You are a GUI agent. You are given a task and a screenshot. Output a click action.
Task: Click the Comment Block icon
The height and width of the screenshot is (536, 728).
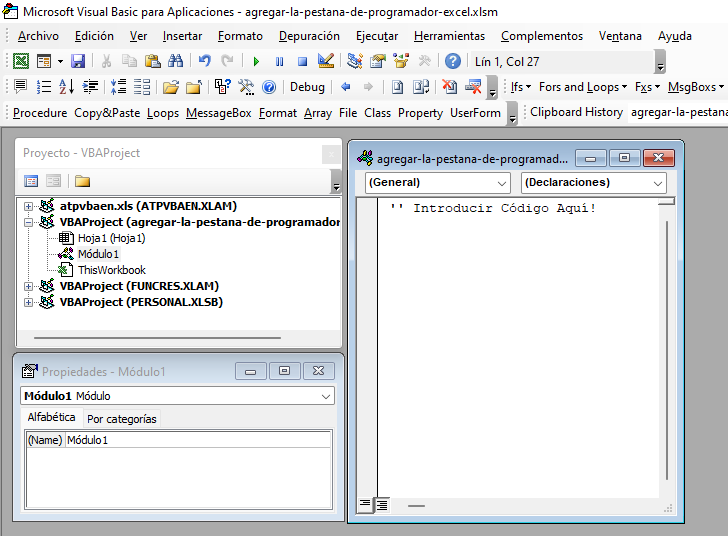click(x=20, y=87)
